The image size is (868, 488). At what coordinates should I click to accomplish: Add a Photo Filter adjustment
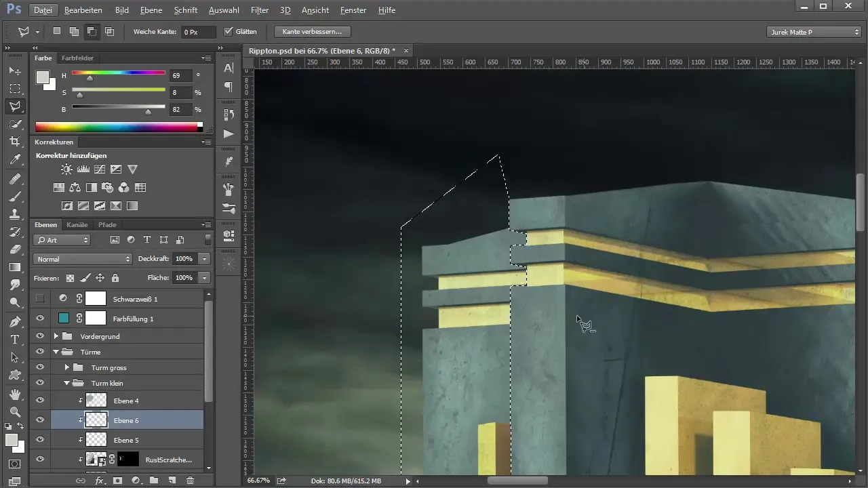(108, 188)
